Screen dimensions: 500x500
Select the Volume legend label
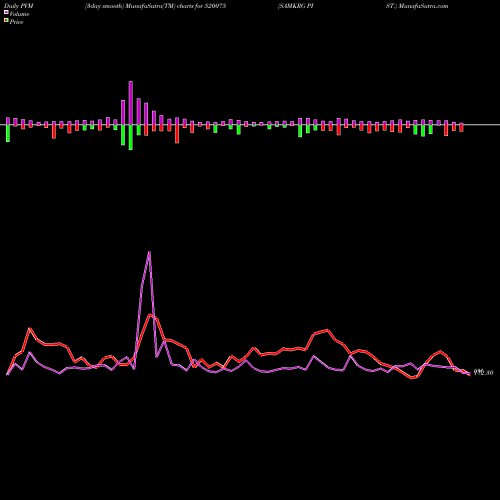(19, 14)
